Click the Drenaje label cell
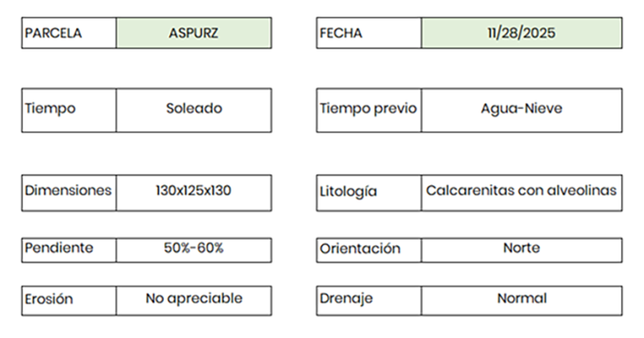Image resolution: width=644 pixels, height=338 pixels. click(x=369, y=300)
